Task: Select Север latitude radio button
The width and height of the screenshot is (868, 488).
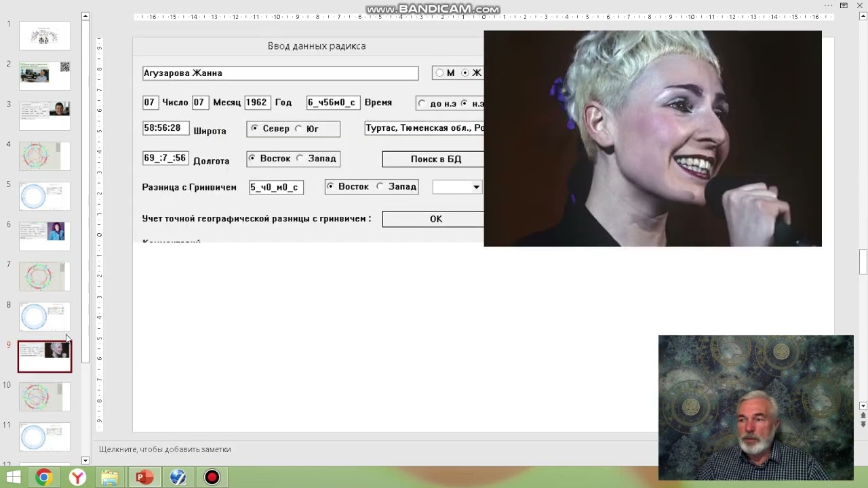Action: click(254, 129)
